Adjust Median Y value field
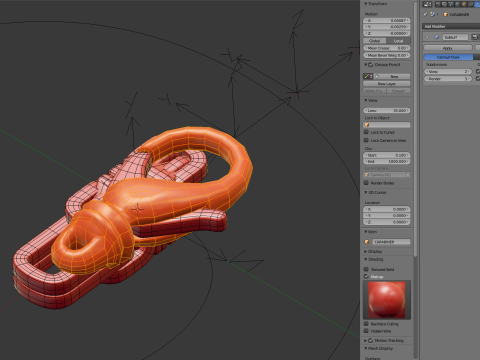Screen dimensions: 480x360 click(387, 27)
